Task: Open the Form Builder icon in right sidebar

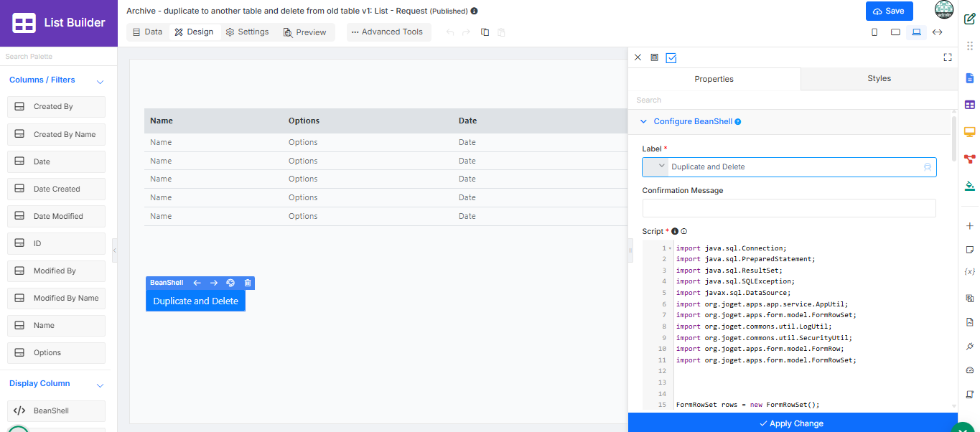Action: (970, 78)
